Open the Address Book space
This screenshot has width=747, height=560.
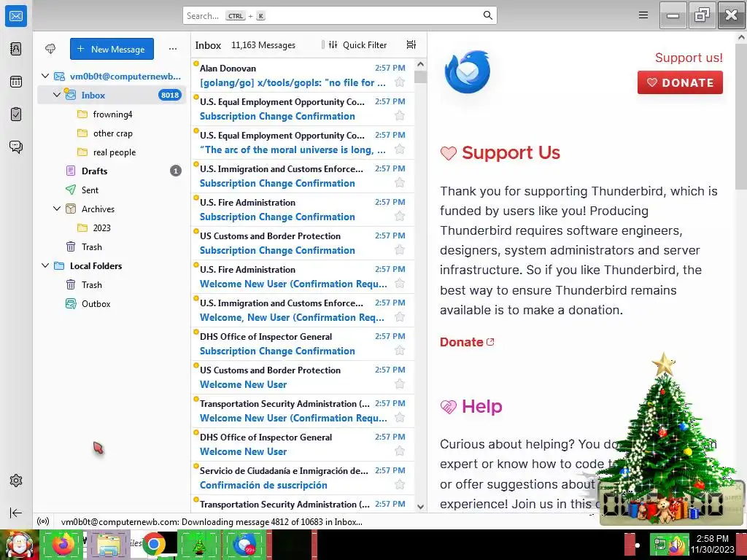click(x=16, y=49)
